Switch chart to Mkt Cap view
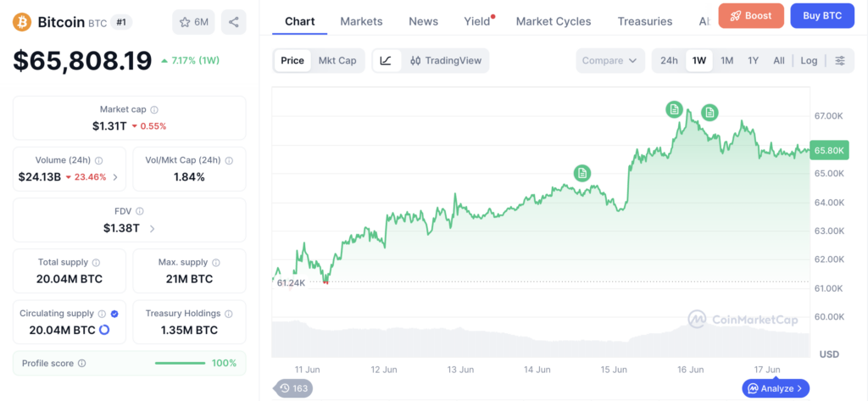Image resolution: width=868 pixels, height=401 pixels. click(x=337, y=60)
